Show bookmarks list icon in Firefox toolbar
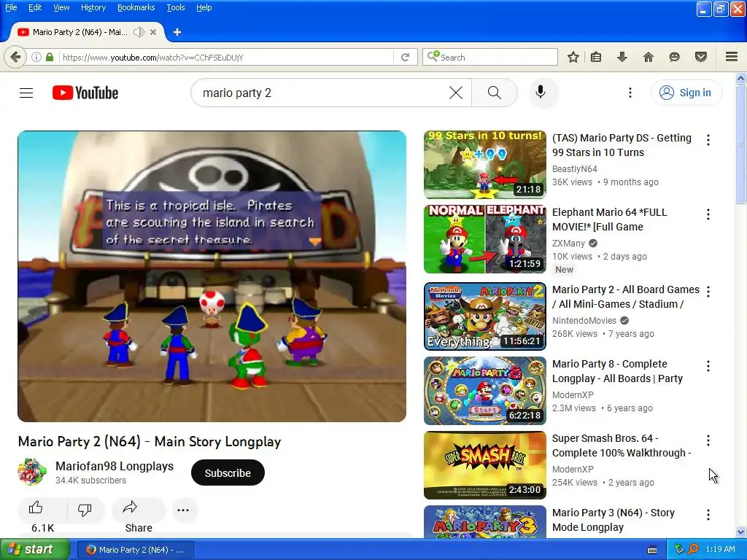This screenshot has width=747, height=560. click(x=596, y=57)
